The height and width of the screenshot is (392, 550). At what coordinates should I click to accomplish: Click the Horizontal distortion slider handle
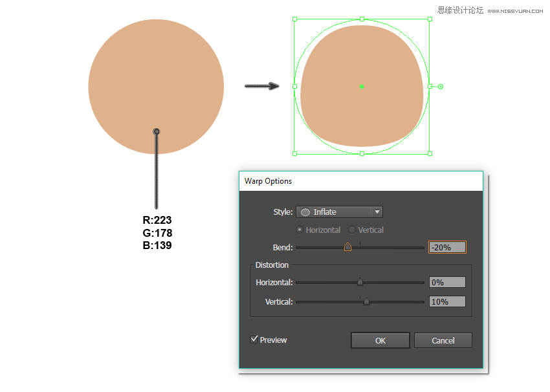[x=360, y=281]
